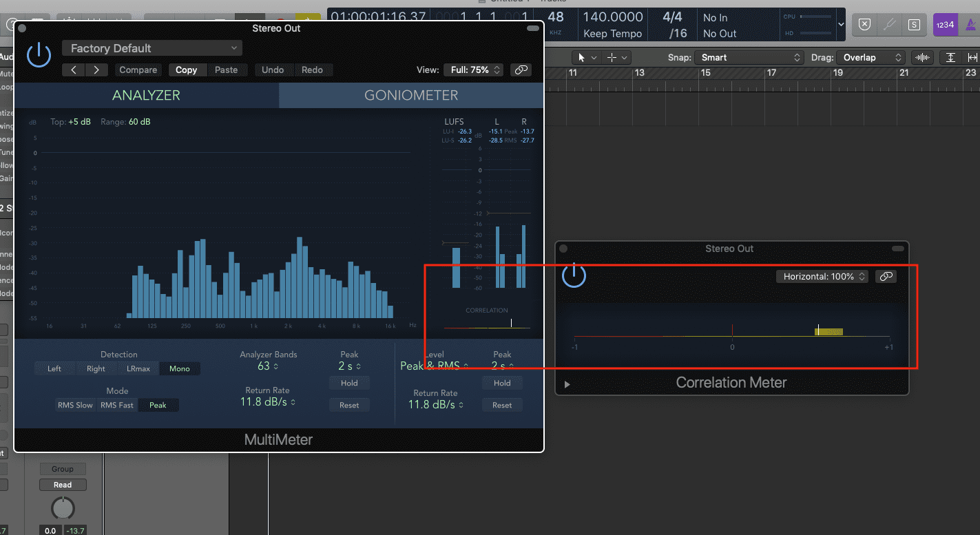Open the View Full 75% size menu

(475, 70)
